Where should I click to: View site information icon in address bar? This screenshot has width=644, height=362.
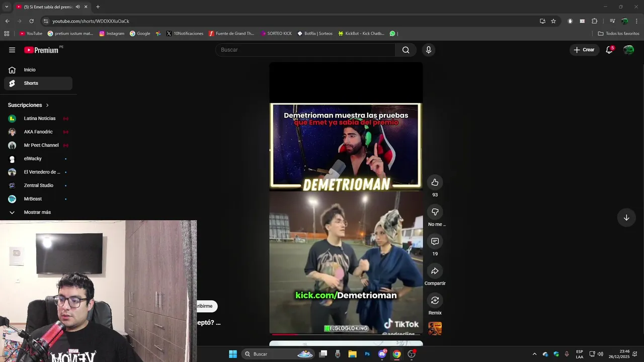click(46, 21)
